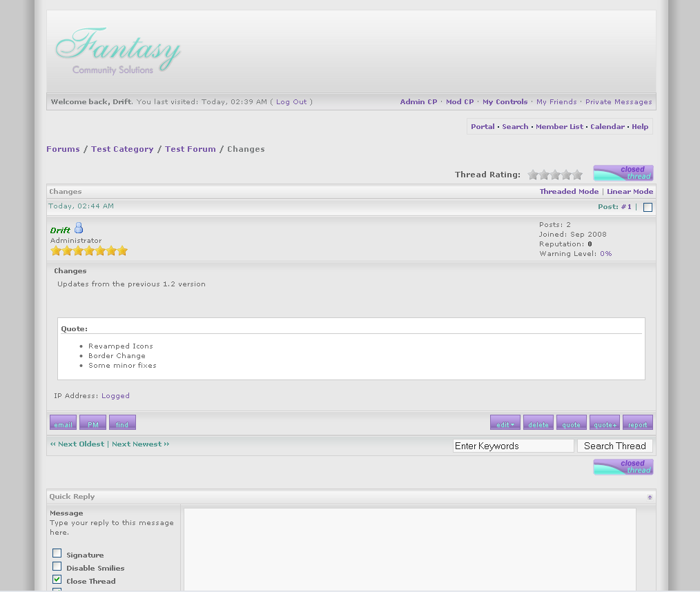Click the Fantasy Community Solutions logo
700x592 pixels.
(x=117, y=51)
